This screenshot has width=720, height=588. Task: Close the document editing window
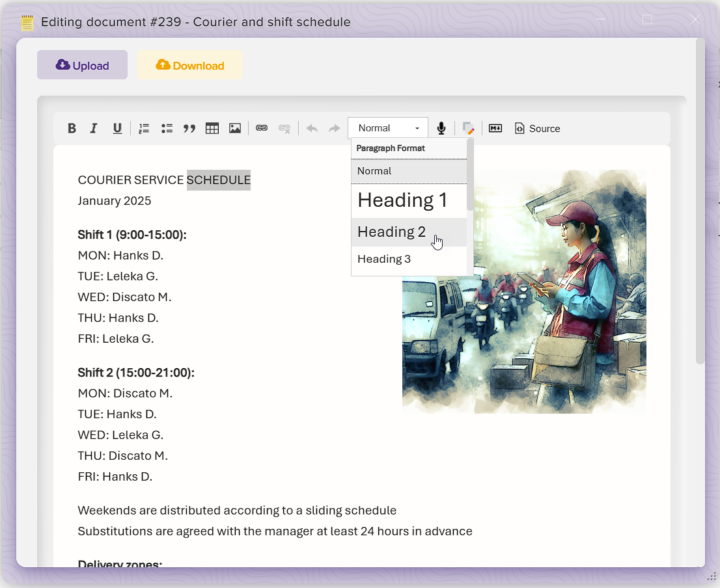point(695,20)
